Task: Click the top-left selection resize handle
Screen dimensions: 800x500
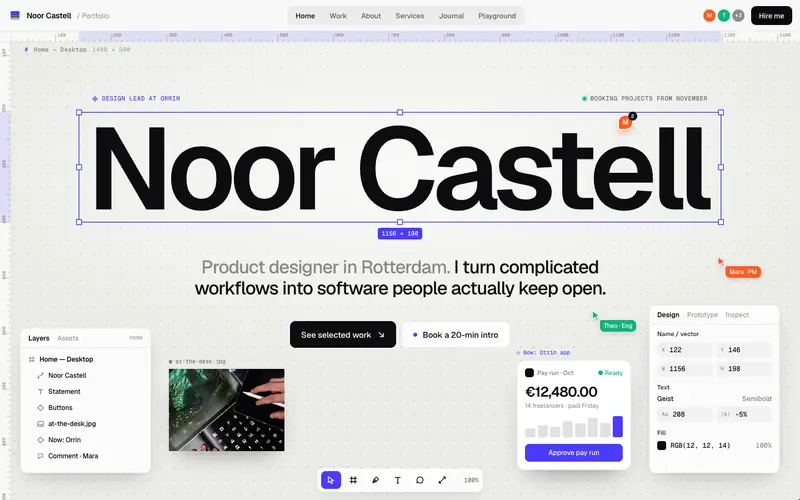Action: coord(79,112)
